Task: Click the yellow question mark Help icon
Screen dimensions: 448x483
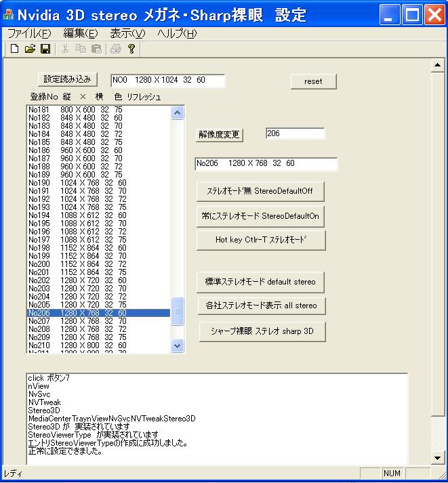Action: 131,49
